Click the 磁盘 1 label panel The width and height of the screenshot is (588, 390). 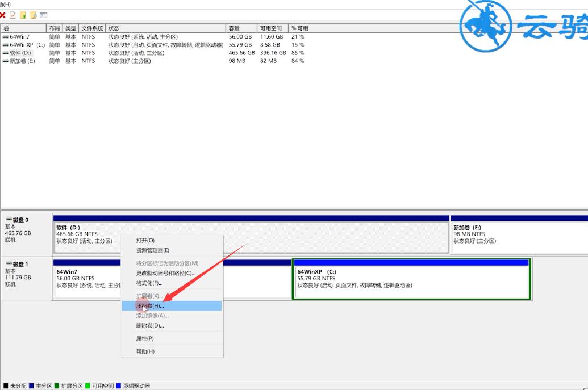[x=26, y=278]
